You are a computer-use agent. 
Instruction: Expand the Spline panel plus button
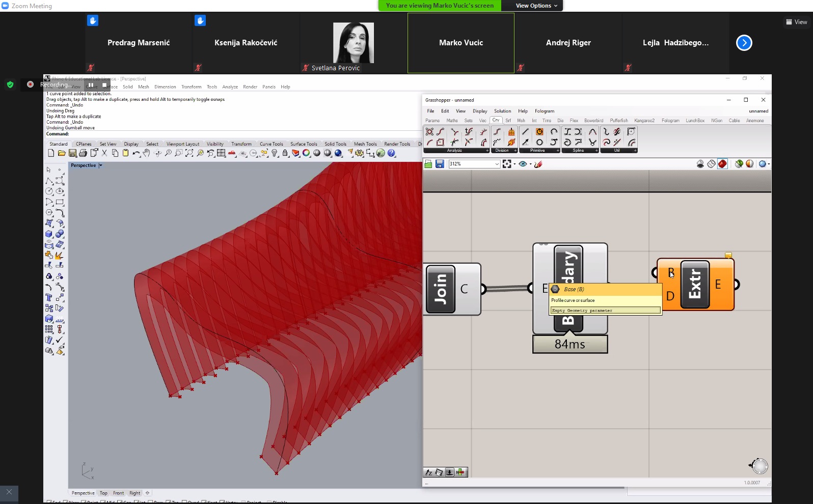[x=597, y=151]
